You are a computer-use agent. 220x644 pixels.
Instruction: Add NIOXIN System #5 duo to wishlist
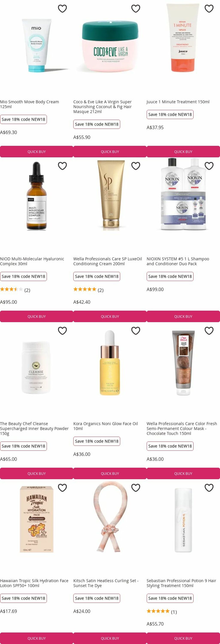coord(209,166)
